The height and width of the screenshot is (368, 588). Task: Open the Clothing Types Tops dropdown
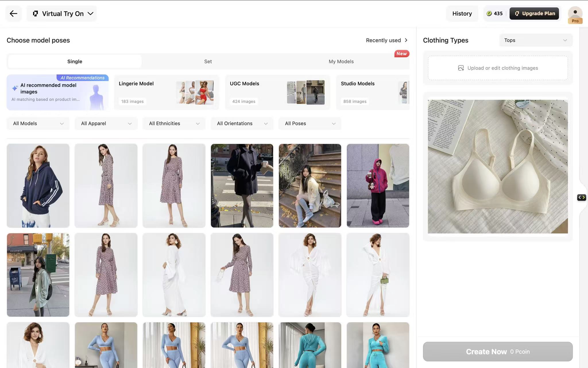pyautogui.click(x=536, y=40)
